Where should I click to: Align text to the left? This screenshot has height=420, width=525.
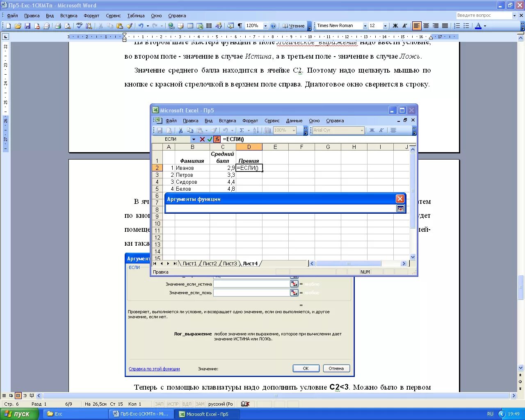(417, 26)
